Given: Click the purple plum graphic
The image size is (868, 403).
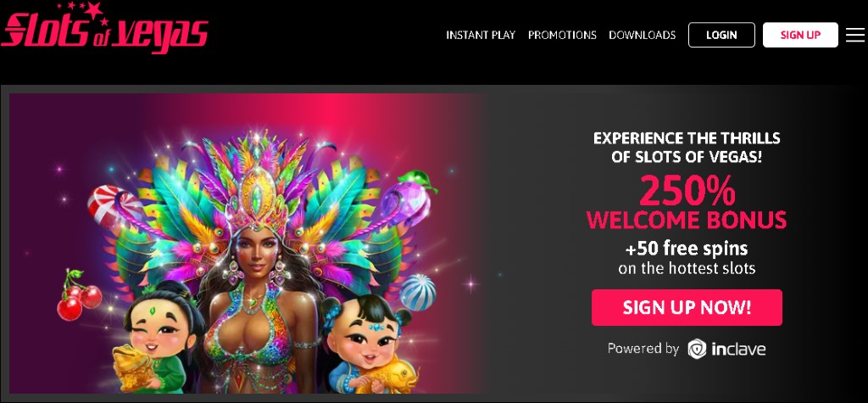Looking at the screenshot, I should pos(409,199).
